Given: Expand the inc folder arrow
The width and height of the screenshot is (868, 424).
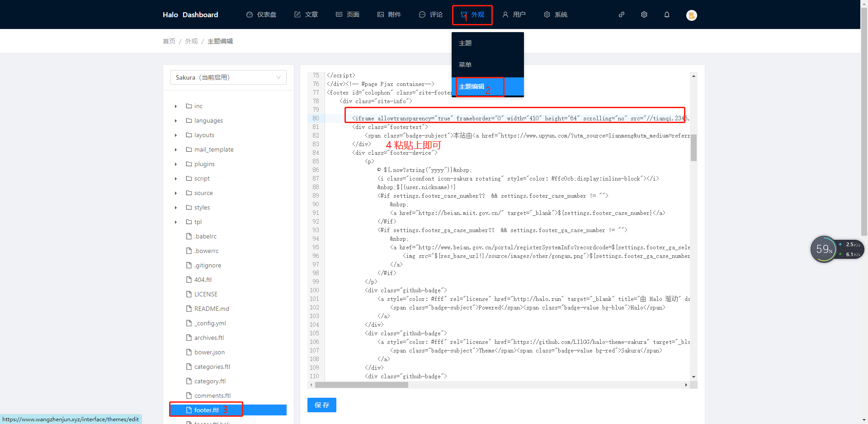Looking at the screenshot, I should pos(176,106).
